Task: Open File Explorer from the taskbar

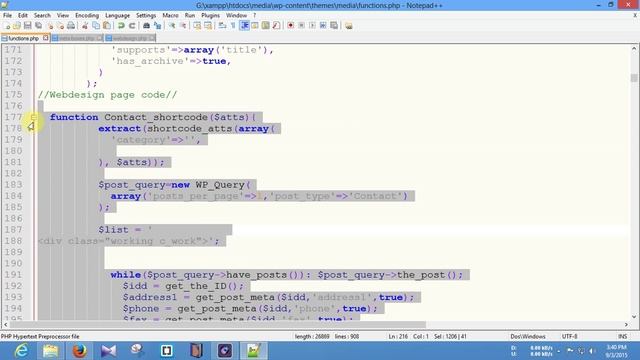Action: coord(50,351)
